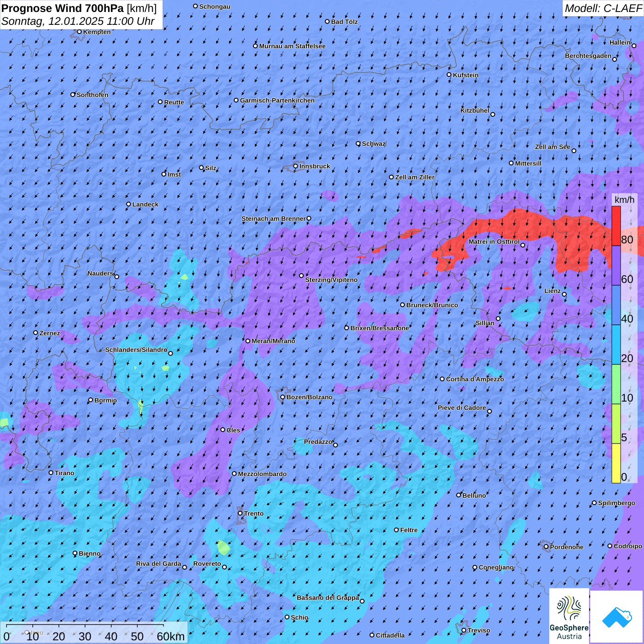Viewport: 644px width, 644px height.
Task: Click the Landeck location dot
Action: 129,204
